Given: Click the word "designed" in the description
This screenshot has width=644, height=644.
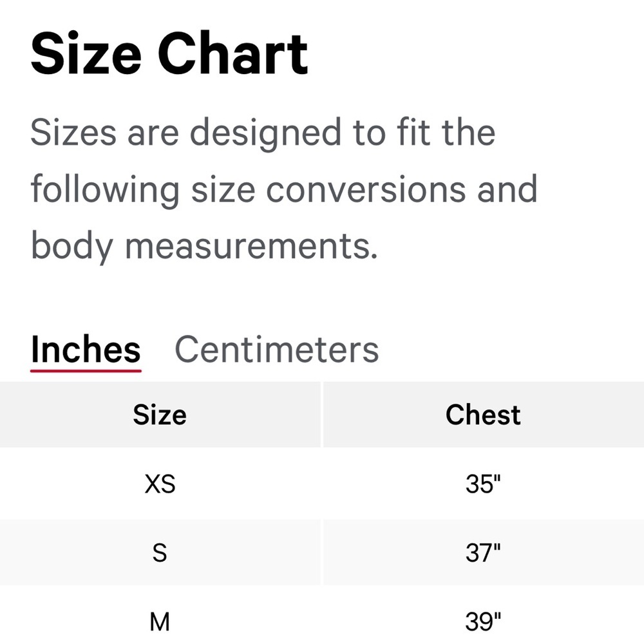Looking at the screenshot, I should coord(266,134).
